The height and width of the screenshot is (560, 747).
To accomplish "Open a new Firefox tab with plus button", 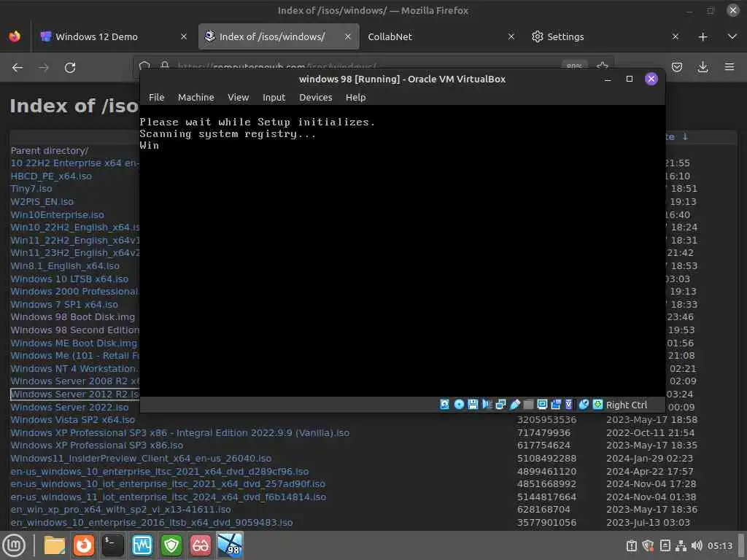I will click(703, 36).
